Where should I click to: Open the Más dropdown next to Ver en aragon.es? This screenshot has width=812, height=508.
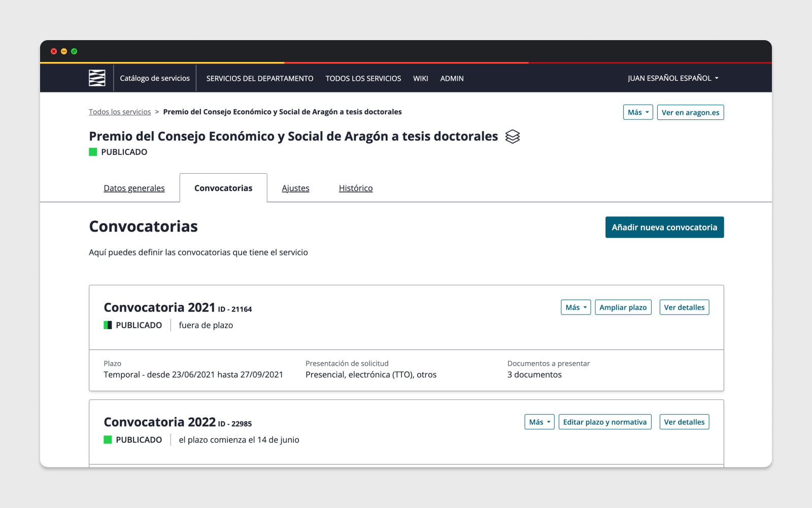638,112
